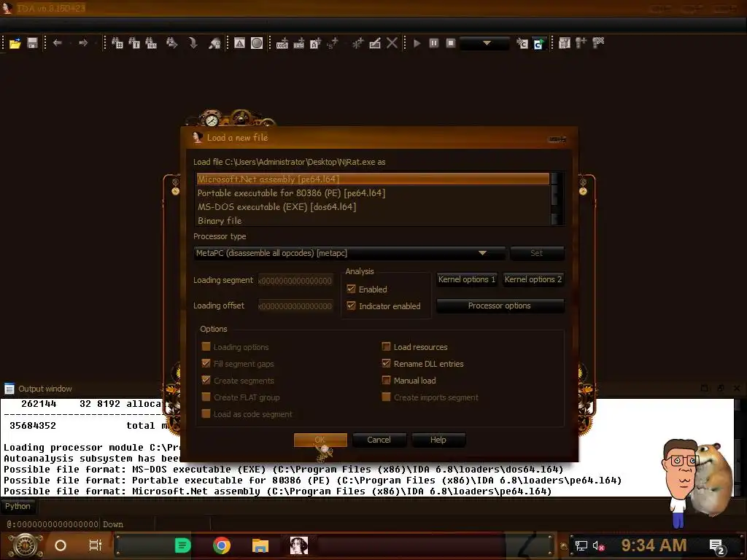The width and height of the screenshot is (747, 560).
Task: Click the Python command line button
Action: click(x=18, y=506)
